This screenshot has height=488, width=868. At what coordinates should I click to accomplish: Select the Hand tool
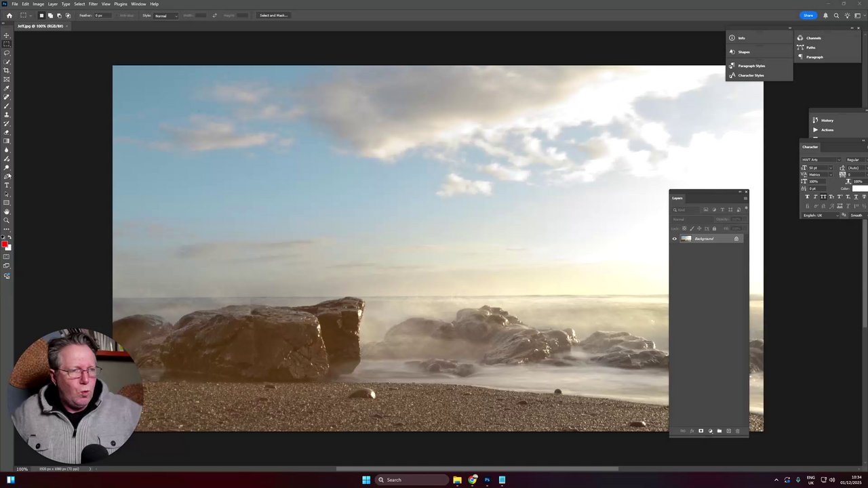(x=7, y=211)
